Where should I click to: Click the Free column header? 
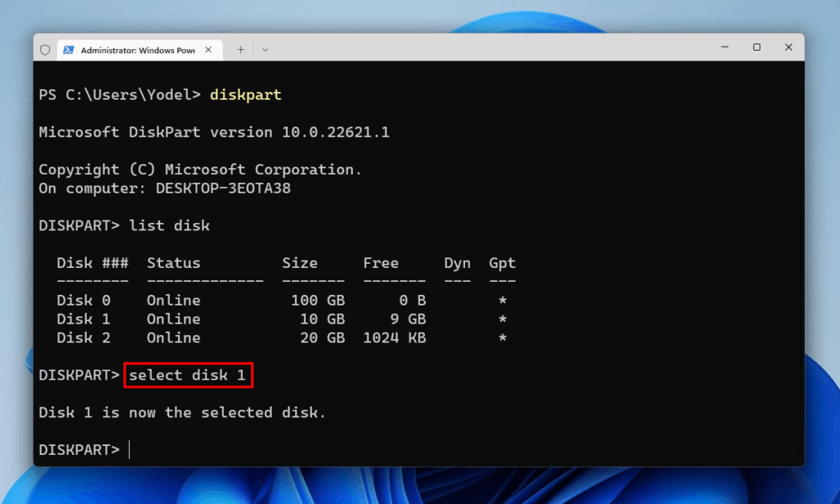pyautogui.click(x=381, y=262)
